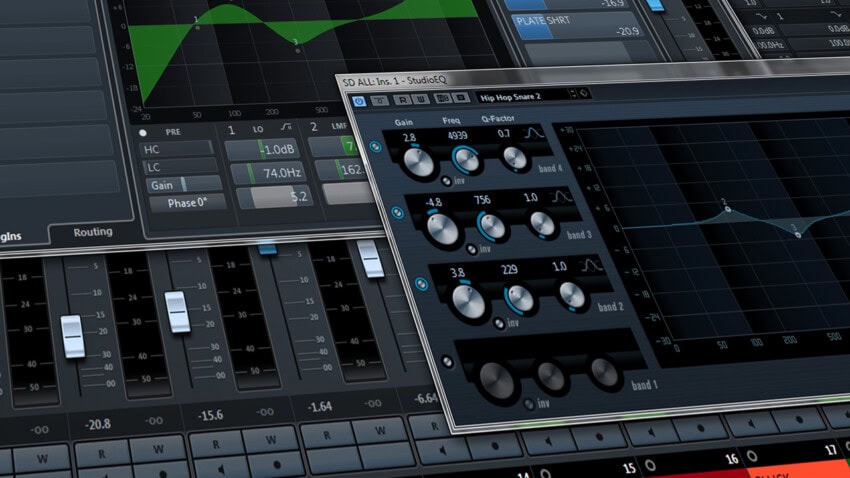Image resolution: width=850 pixels, height=478 pixels.
Task: Click the mixer fader on the -6.64 channel
Action: [x=371, y=260]
